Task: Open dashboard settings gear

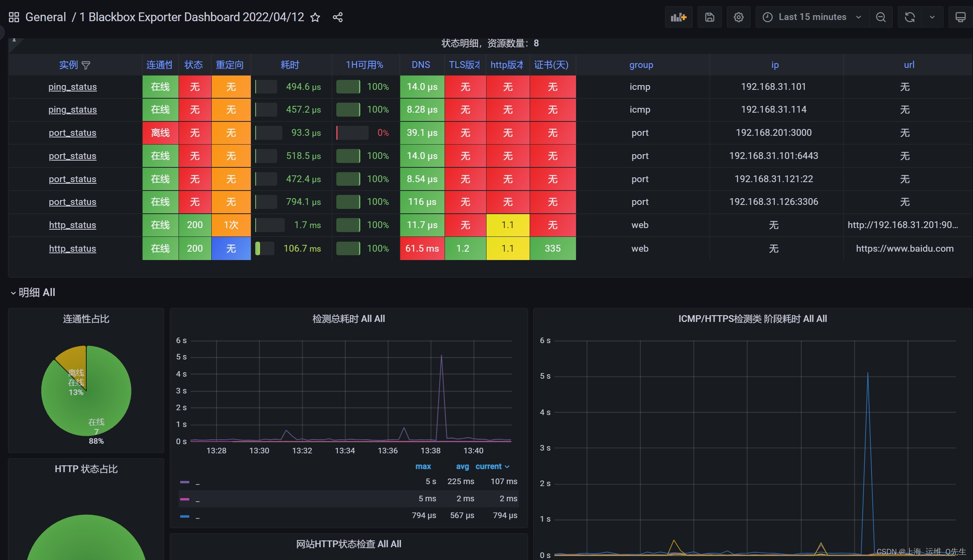Action: click(739, 17)
